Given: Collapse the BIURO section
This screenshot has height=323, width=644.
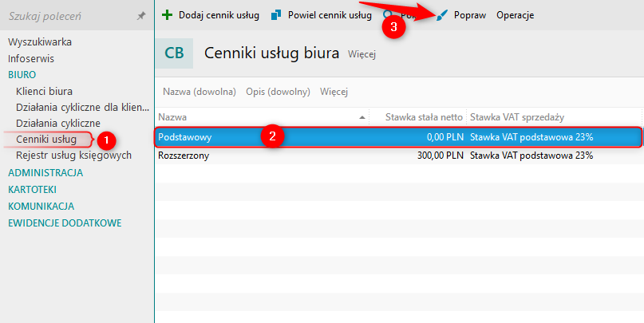Looking at the screenshot, I should pyautogui.click(x=22, y=75).
